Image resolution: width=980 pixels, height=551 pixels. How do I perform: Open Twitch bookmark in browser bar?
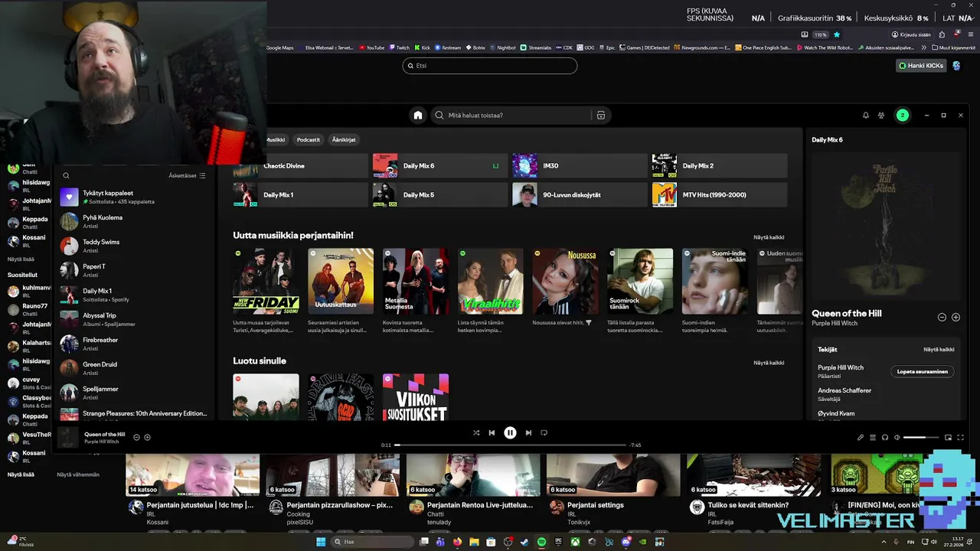point(399,47)
